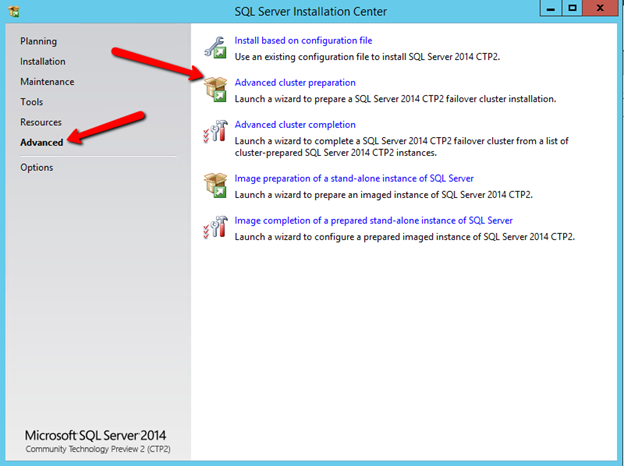Screen dimensions: 624x466
Task: Maximize the Installation Center window
Action: click(572, 7)
